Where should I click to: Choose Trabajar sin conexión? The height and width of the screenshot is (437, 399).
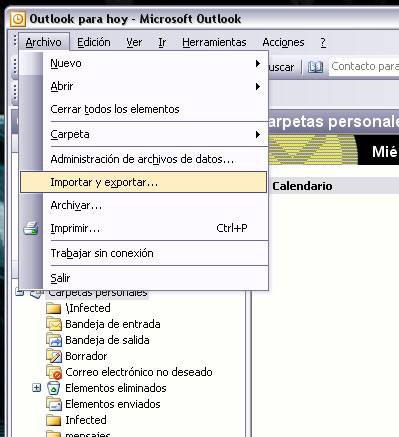pos(144,253)
